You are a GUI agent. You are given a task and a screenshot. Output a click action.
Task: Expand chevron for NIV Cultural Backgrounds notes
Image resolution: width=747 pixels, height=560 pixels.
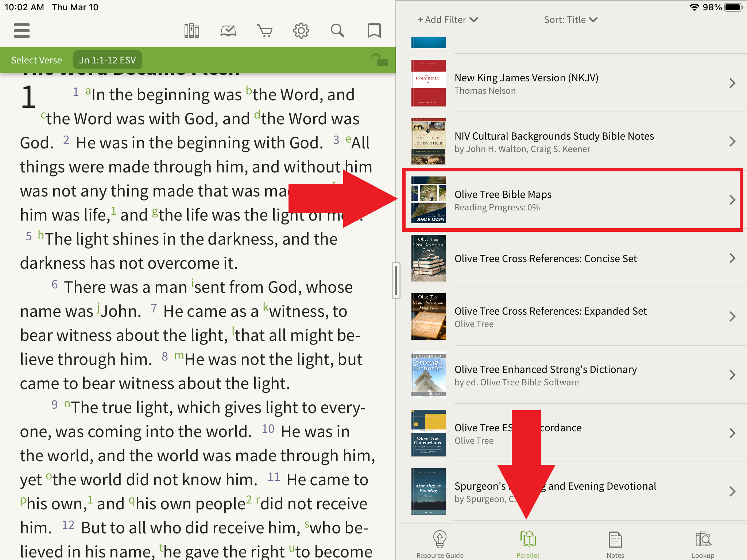(x=732, y=141)
